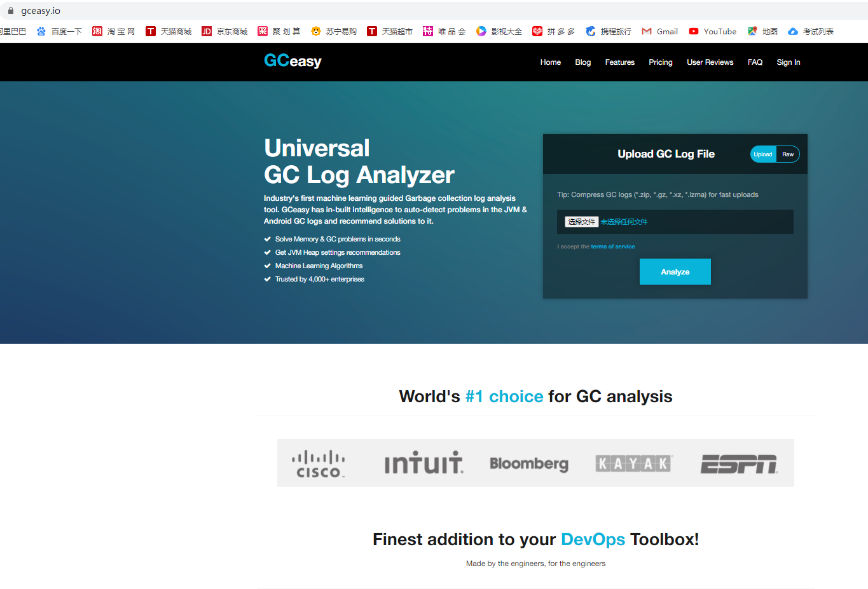Open the Gmail bookmark

pos(659,31)
